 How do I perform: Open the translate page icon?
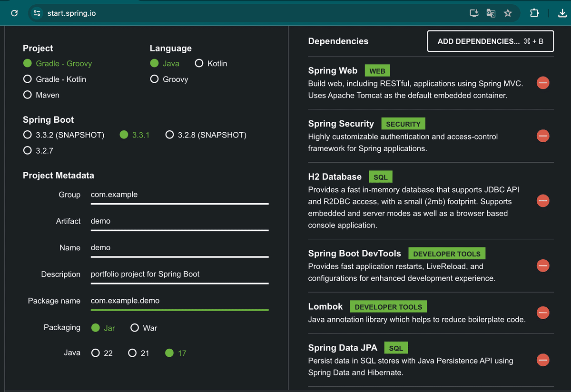click(x=491, y=13)
